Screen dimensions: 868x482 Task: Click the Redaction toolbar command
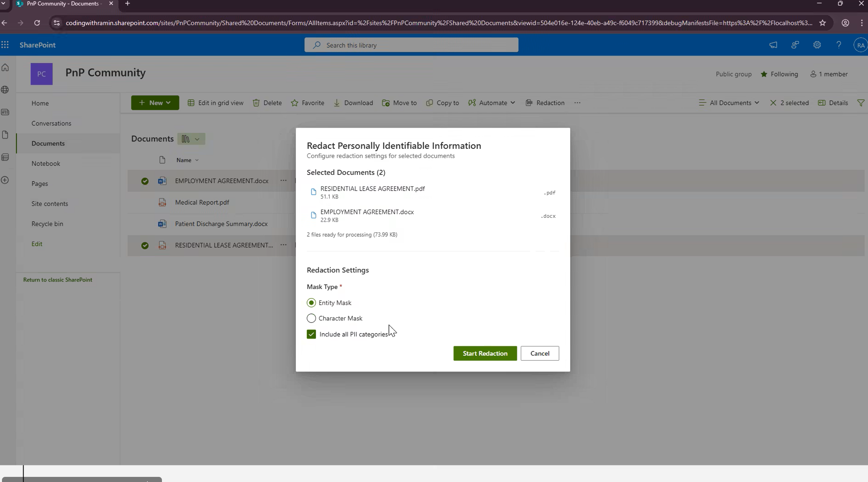[x=545, y=103]
